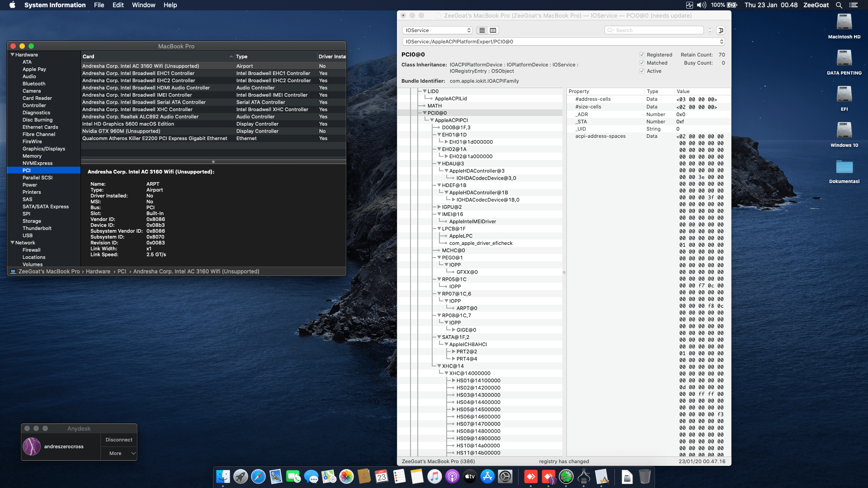Open Maps from the Dock
Viewport: 868px width, 488px height.
click(x=329, y=476)
